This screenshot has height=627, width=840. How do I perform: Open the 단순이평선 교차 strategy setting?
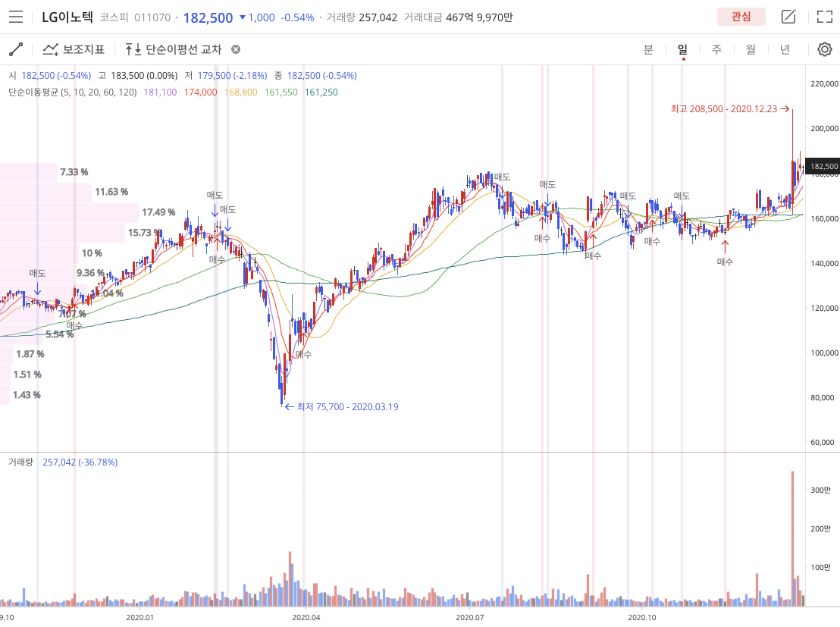pyautogui.click(x=173, y=49)
